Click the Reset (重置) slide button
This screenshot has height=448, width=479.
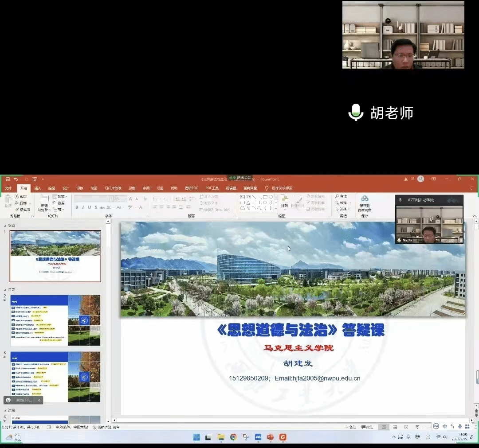click(59, 203)
